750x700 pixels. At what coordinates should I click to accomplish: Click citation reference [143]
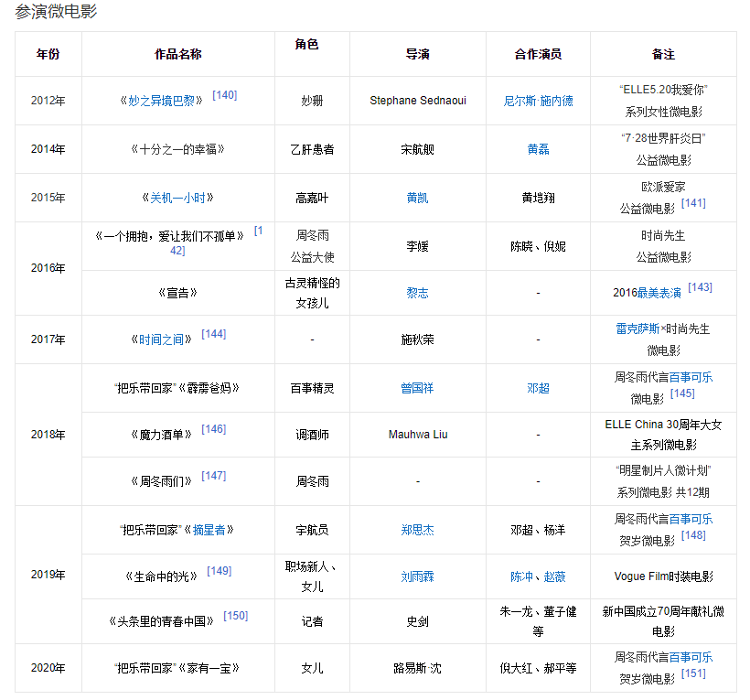coord(700,287)
